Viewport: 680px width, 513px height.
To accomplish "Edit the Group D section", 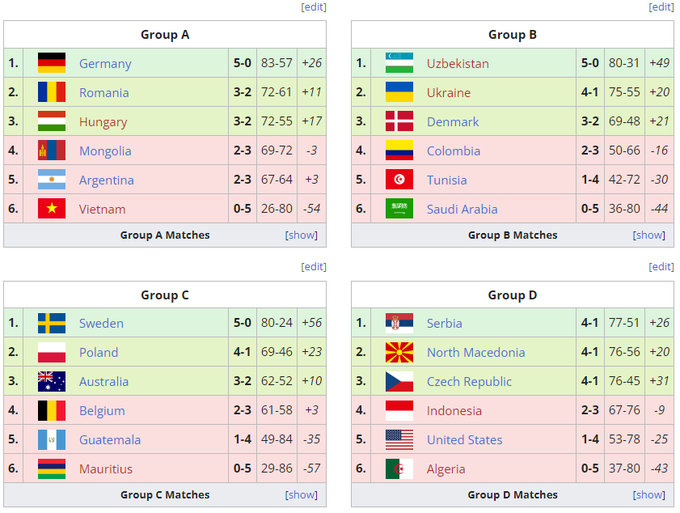I will 661,267.
